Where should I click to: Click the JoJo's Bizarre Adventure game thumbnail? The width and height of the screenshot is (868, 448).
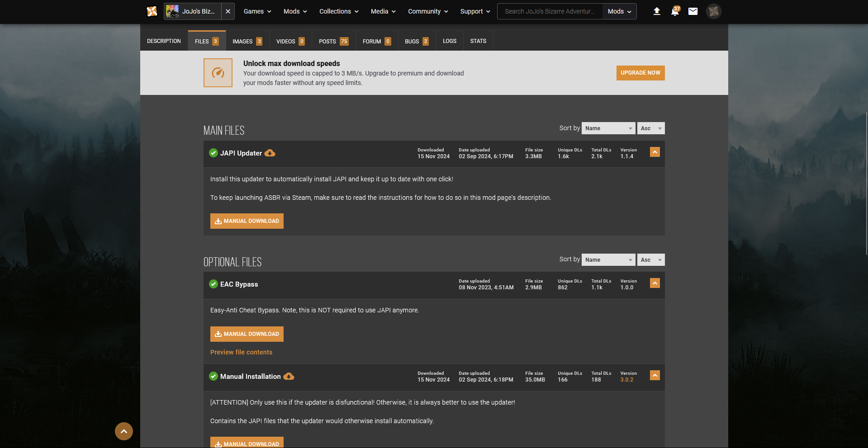172,11
